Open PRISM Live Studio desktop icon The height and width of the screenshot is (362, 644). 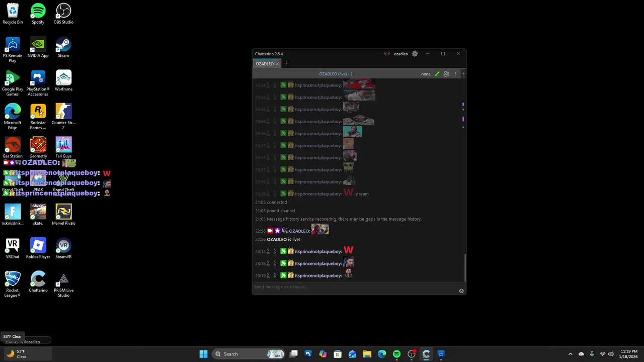(x=63, y=284)
